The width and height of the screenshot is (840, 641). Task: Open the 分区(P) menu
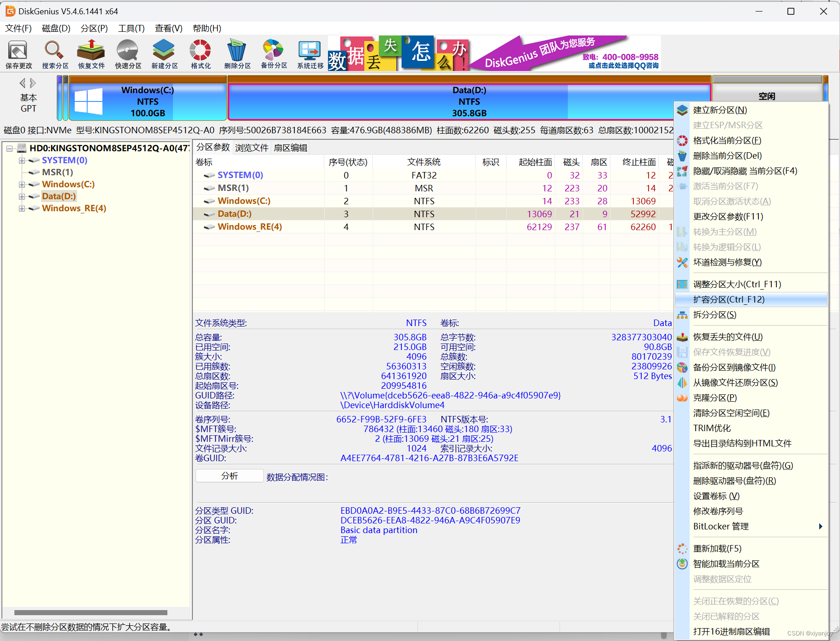click(x=94, y=28)
